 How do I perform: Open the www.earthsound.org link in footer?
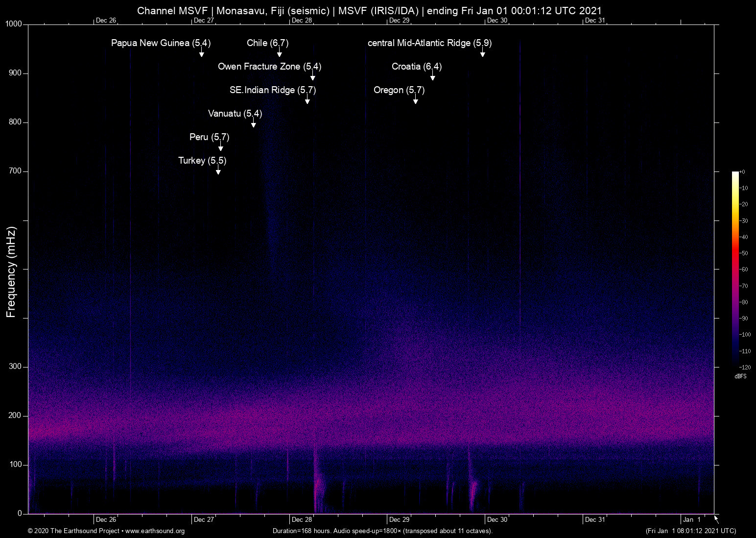(x=155, y=531)
